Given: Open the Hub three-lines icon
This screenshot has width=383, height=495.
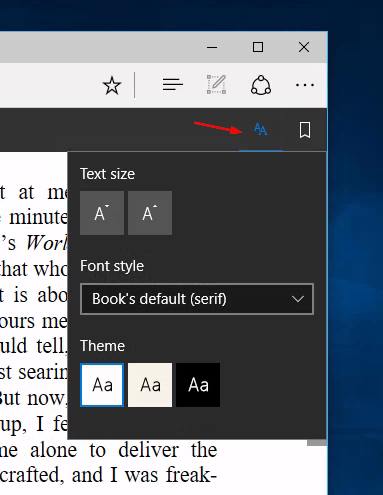Looking at the screenshot, I should (173, 85).
